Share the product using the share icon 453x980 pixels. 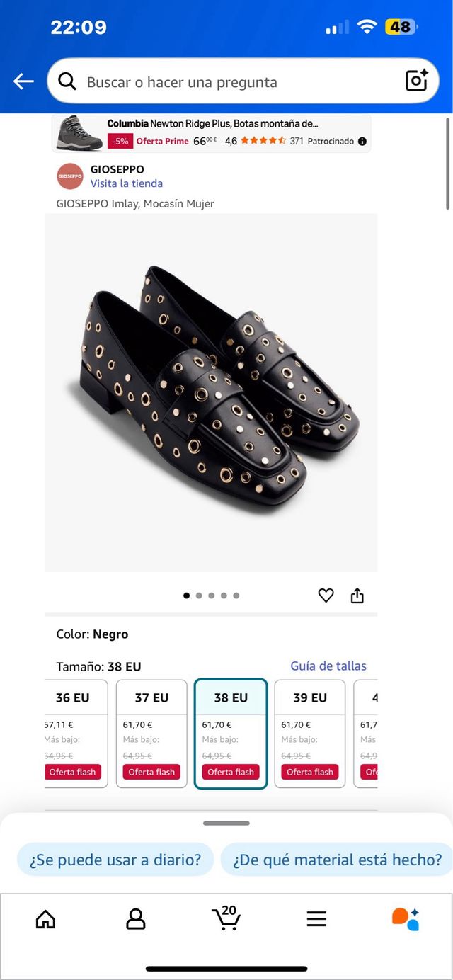click(357, 595)
